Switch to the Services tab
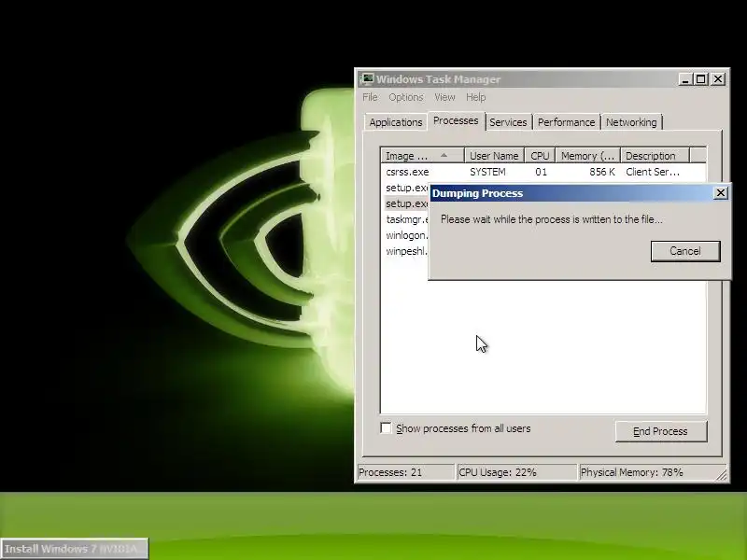The width and height of the screenshot is (747, 560). click(508, 122)
